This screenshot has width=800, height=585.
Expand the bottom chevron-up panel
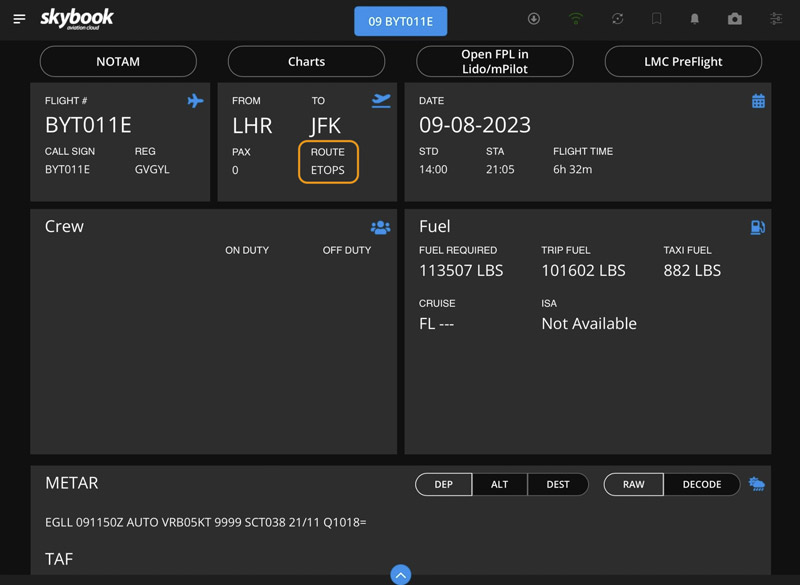tap(400, 574)
